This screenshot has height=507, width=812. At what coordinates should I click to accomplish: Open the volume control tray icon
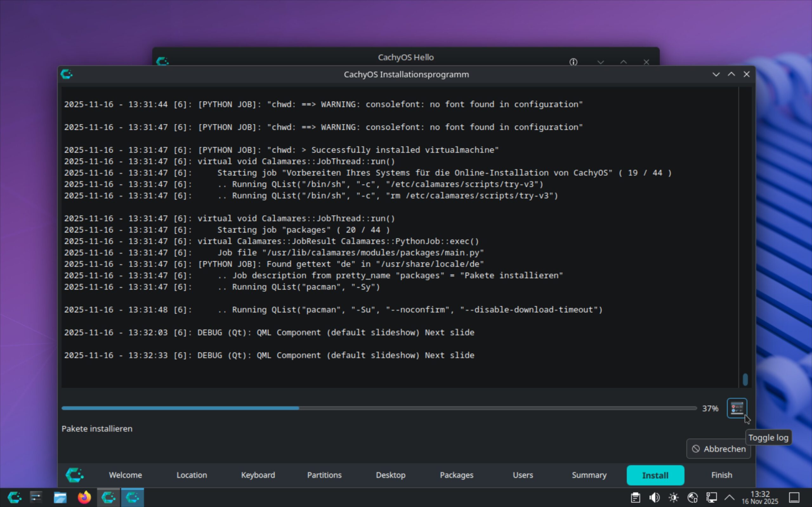tap(654, 497)
